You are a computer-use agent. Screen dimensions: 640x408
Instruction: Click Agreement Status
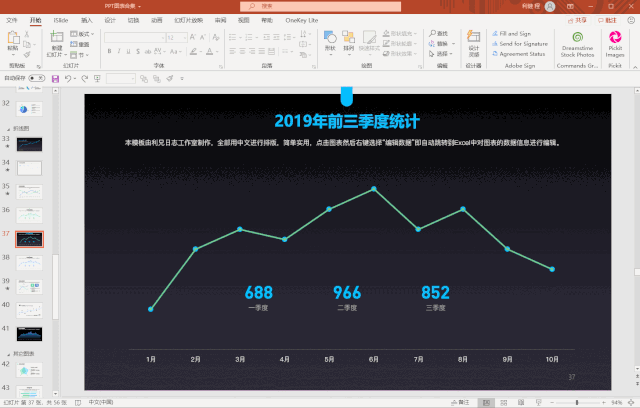point(518,54)
